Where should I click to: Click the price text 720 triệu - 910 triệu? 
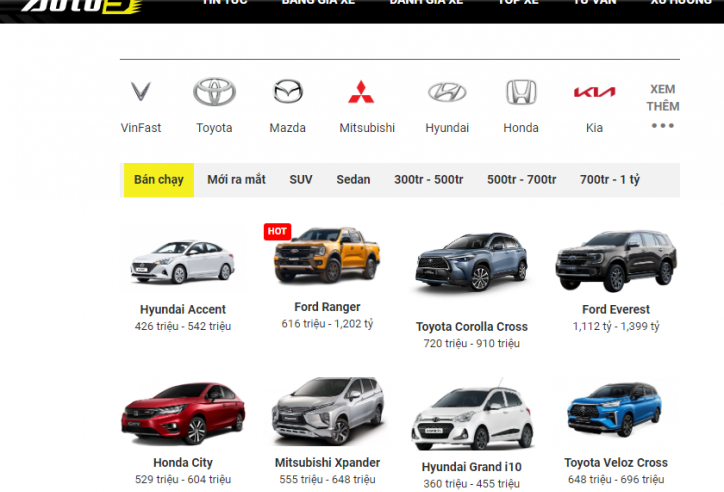tap(471, 343)
